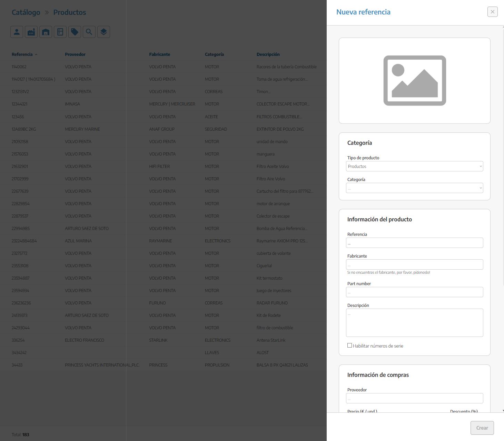Click the 12A89BC 2KG reference
Viewport: 504px width, 441px height.
[x=24, y=129]
